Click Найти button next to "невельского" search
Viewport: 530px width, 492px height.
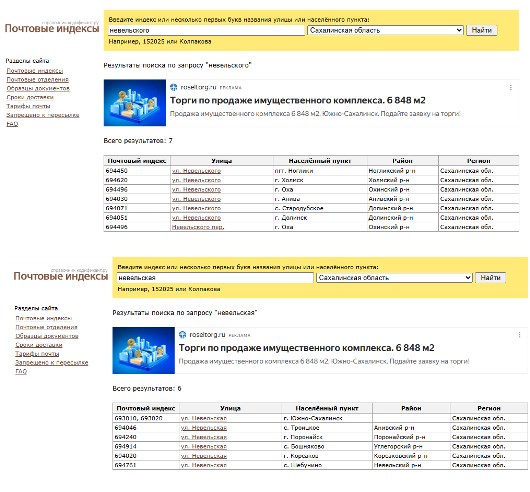pos(482,30)
